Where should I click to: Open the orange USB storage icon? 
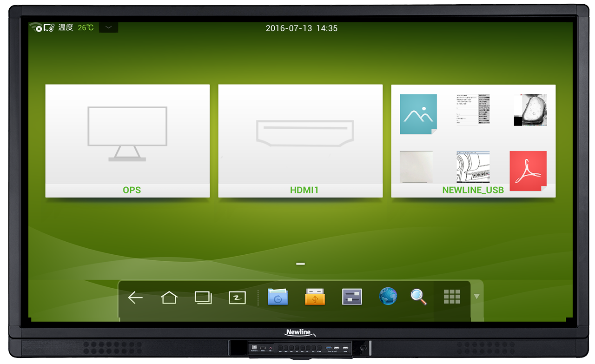[x=315, y=297]
